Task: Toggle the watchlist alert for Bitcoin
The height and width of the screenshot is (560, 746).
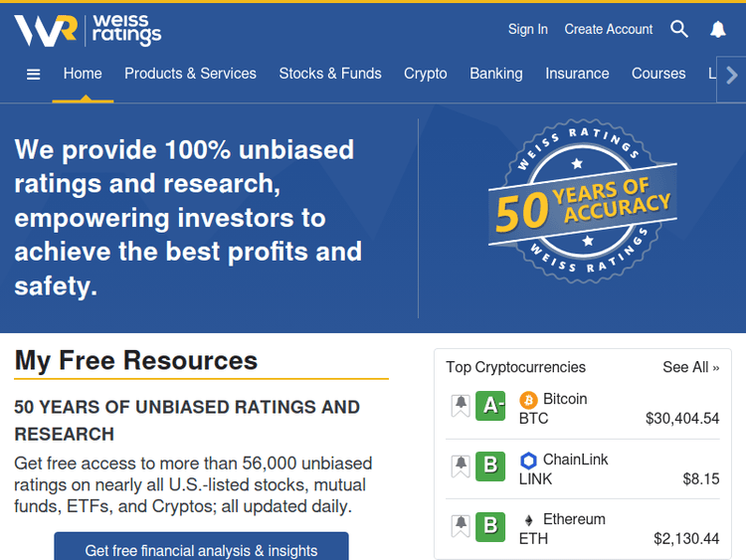Action: coord(461,406)
